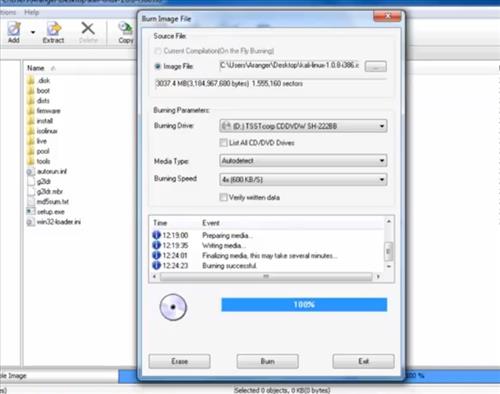Select the isolinux folder
The width and height of the screenshot is (500, 394).
42,131
